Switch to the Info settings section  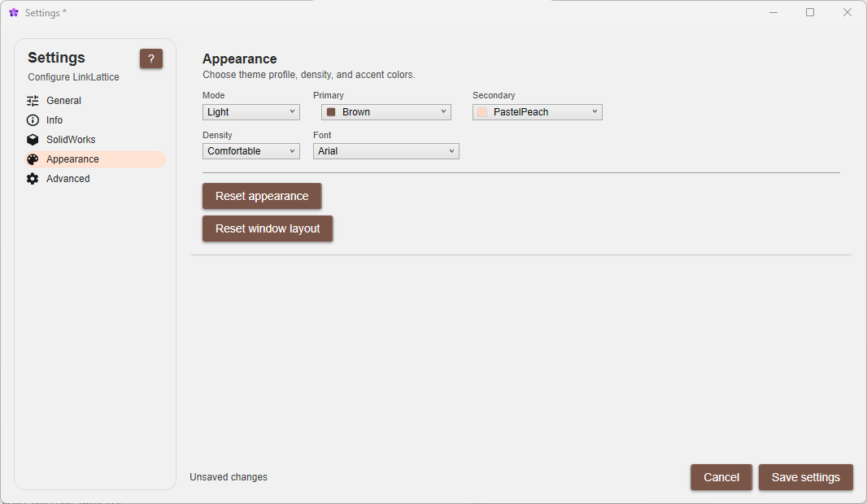pos(55,119)
